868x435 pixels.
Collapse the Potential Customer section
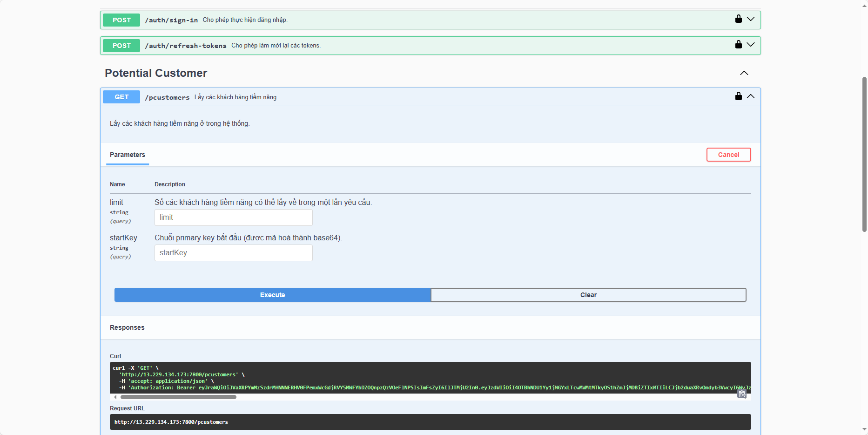[744, 73]
